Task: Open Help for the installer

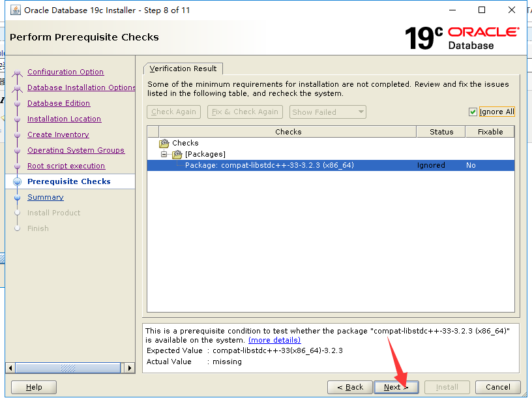Action: [x=34, y=387]
